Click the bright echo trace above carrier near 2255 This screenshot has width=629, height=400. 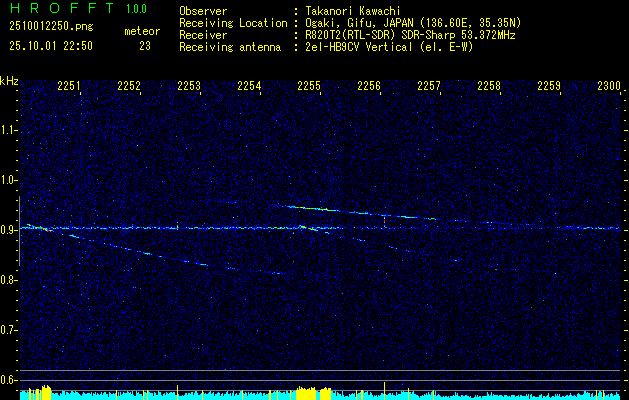(x=311, y=208)
